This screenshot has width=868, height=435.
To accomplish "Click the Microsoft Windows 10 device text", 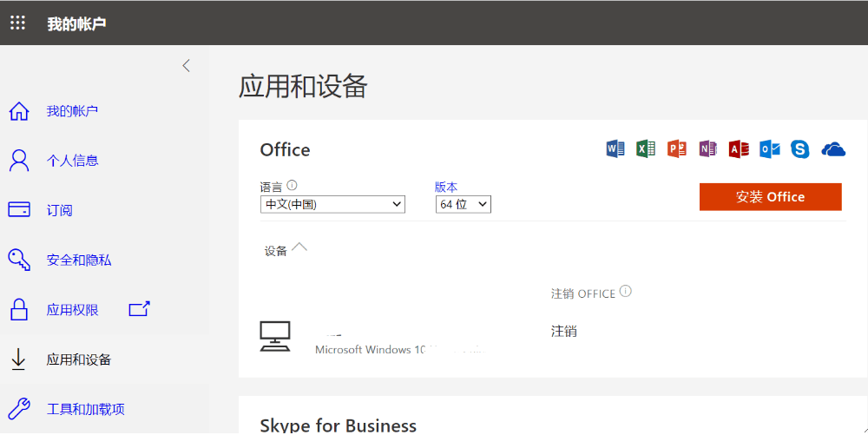I will point(371,350).
